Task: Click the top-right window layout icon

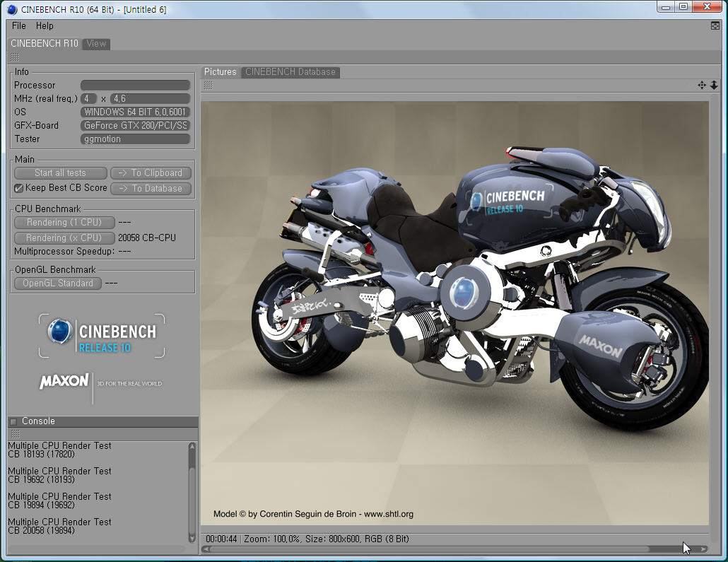Action: [715, 26]
